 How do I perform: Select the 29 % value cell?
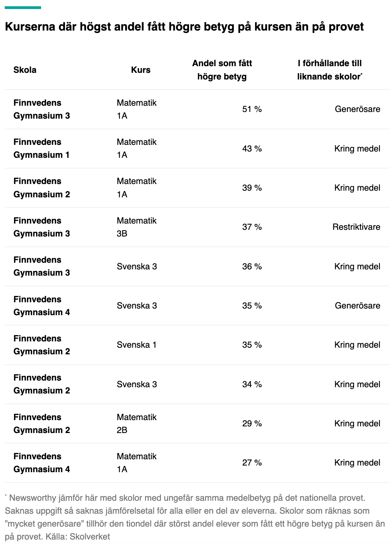252,424
